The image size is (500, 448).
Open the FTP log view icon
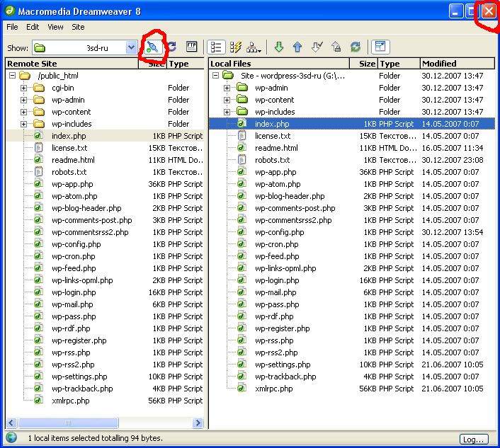[x=192, y=47]
